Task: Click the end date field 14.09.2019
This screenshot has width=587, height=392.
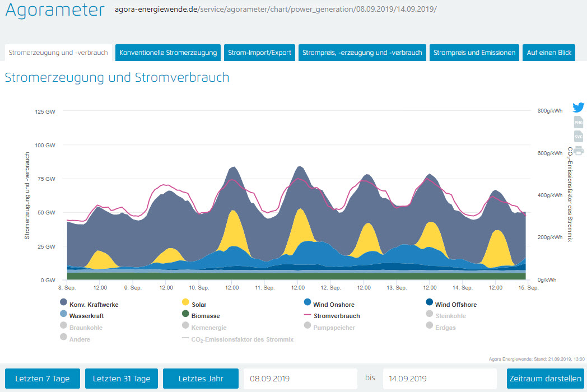Action: point(439,379)
